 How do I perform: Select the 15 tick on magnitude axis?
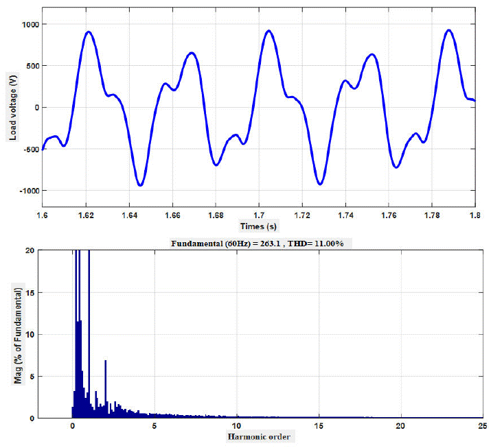(29, 293)
